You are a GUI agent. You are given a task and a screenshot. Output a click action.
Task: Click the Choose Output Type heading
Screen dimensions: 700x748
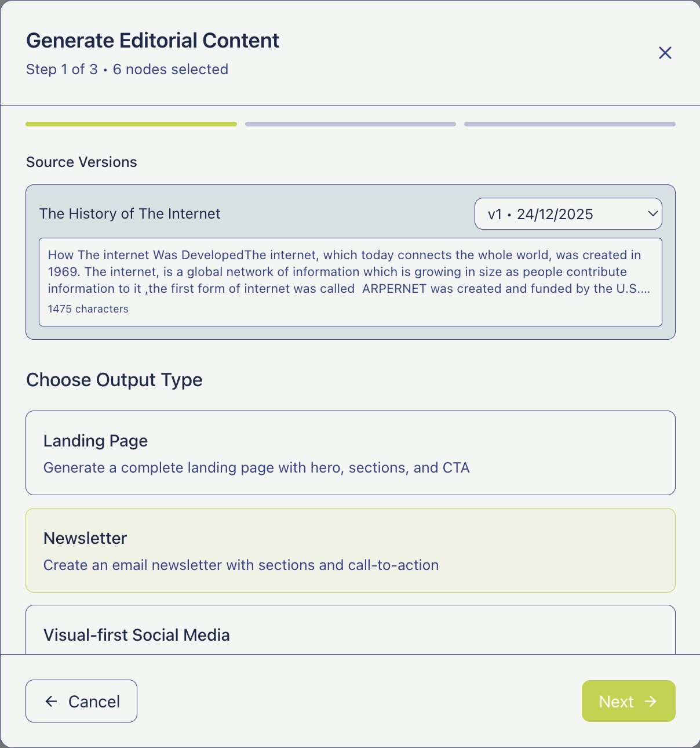pyautogui.click(x=114, y=380)
